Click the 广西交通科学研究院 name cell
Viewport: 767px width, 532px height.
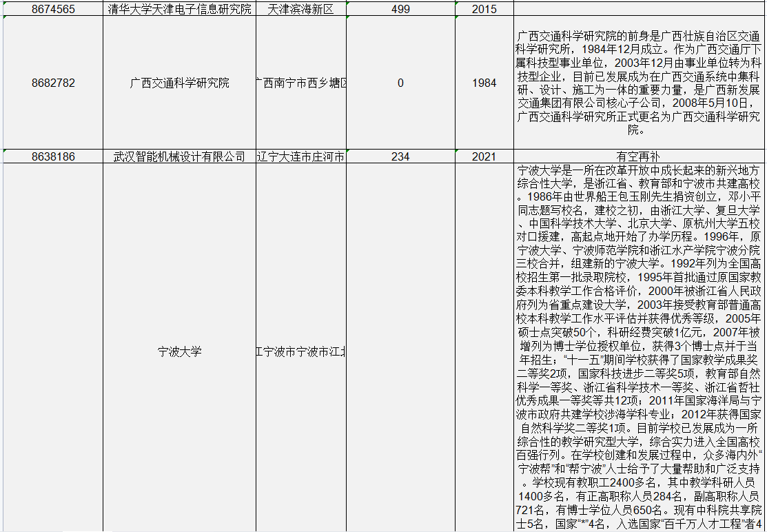pyautogui.click(x=179, y=83)
